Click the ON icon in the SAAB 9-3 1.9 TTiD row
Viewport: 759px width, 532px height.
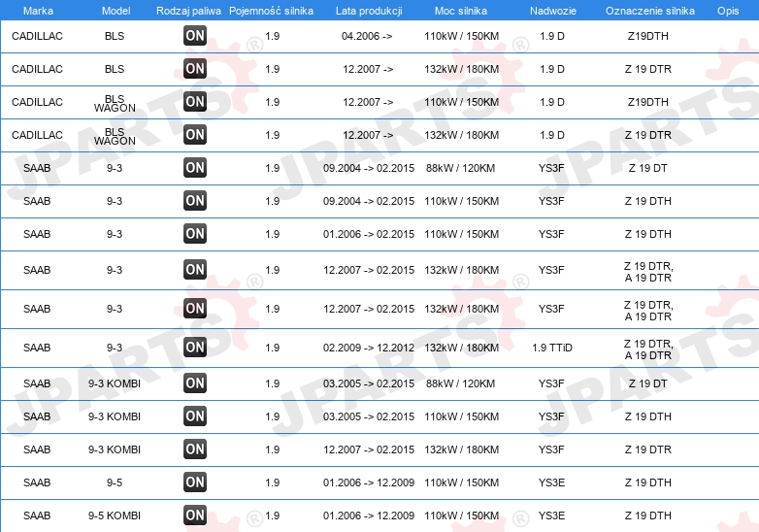[x=195, y=348]
